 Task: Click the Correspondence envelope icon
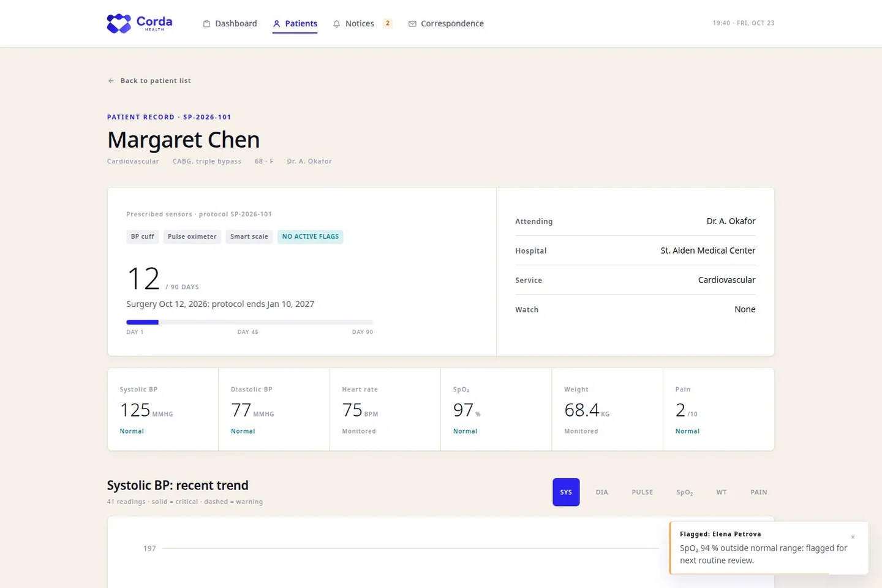(x=412, y=24)
